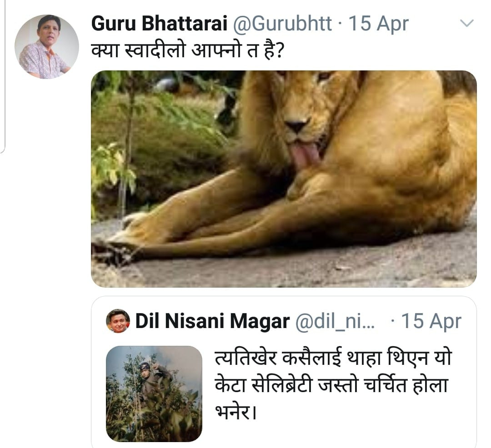Open Dil Nisani Magar's small avatar
491x448 pixels.
(x=118, y=321)
